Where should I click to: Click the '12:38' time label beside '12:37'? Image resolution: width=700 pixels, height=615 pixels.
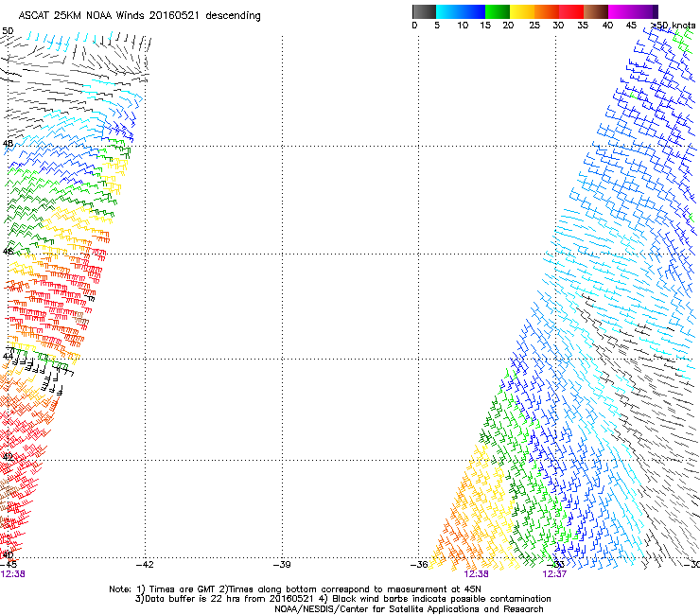(x=477, y=574)
